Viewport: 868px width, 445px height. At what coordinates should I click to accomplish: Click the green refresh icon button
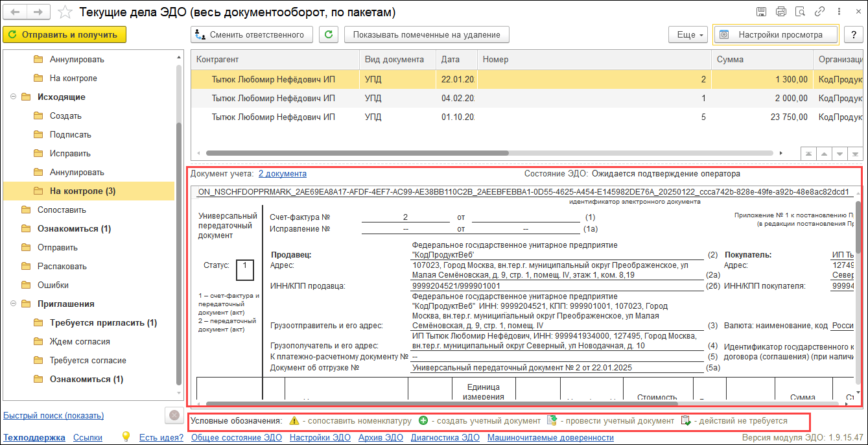(329, 34)
